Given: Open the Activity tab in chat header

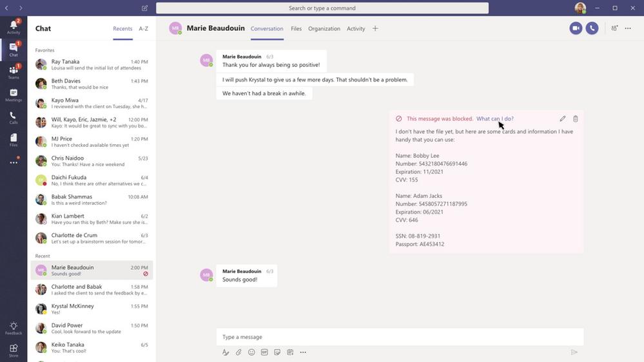Looking at the screenshot, I should (x=356, y=29).
